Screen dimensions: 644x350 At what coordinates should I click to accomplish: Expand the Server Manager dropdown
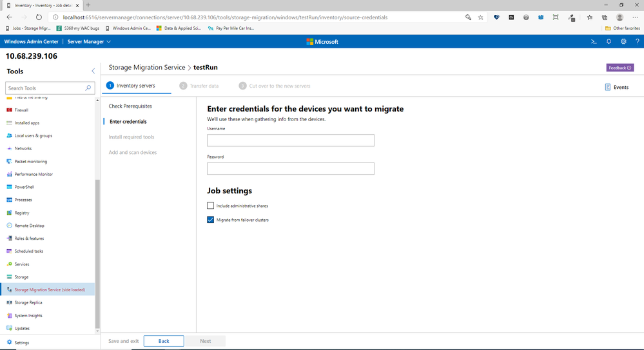(x=89, y=41)
